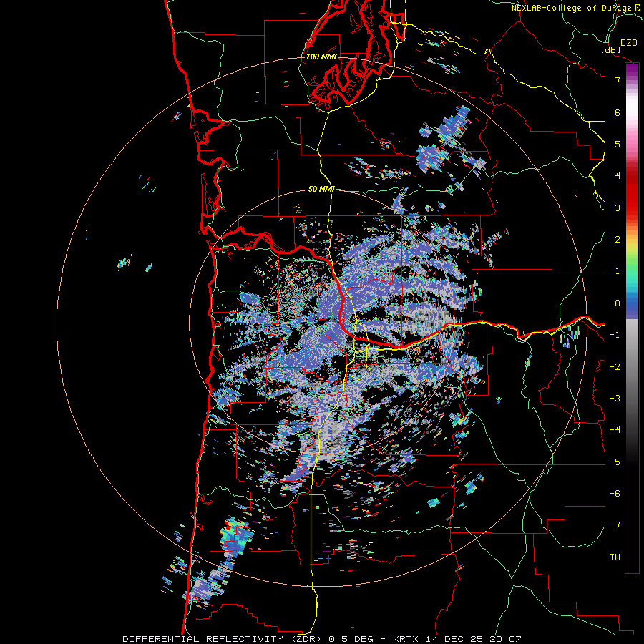Click the 100 NMI range ring label
The width and height of the screenshot is (644, 644).
point(321,57)
